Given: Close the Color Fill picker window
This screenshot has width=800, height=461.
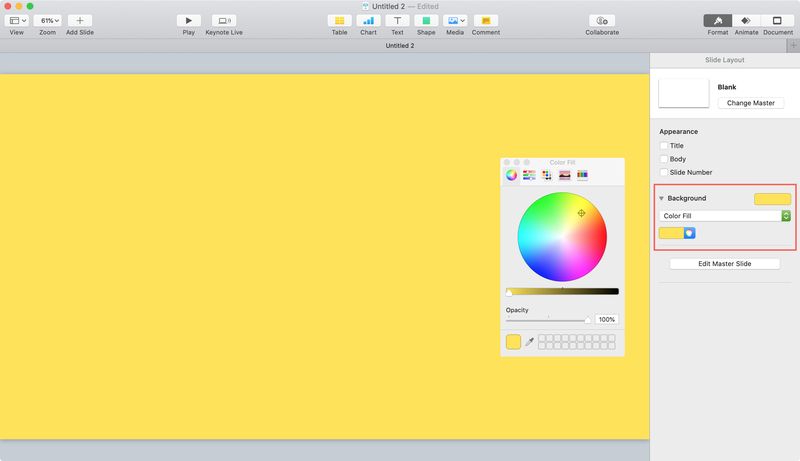Looking at the screenshot, I should (x=507, y=162).
